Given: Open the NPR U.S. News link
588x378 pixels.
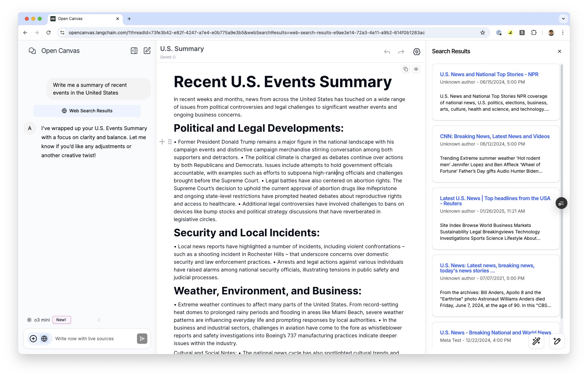Looking at the screenshot, I should (489, 74).
